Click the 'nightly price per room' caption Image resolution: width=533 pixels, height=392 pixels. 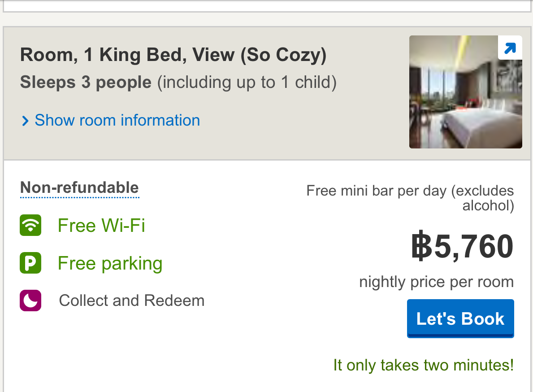pyautogui.click(x=436, y=282)
